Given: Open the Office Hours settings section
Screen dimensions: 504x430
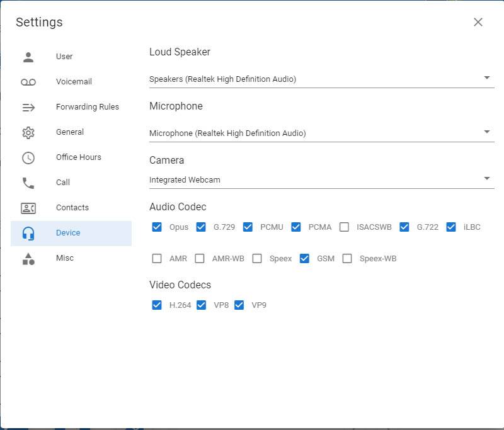Looking at the screenshot, I should tap(78, 157).
